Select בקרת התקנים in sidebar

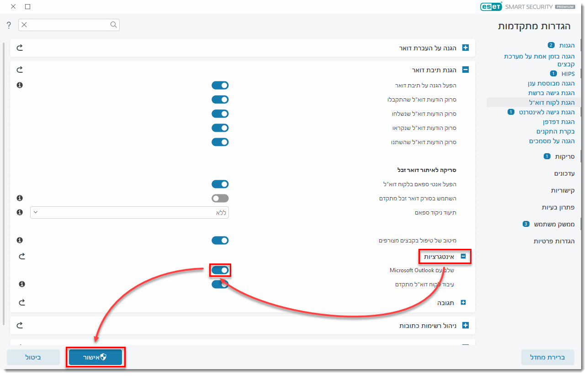(556, 131)
